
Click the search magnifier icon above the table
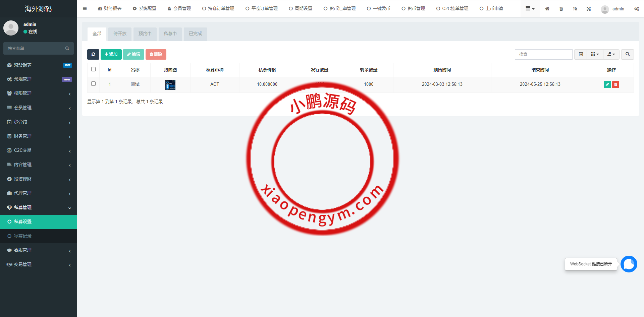pyautogui.click(x=627, y=54)
